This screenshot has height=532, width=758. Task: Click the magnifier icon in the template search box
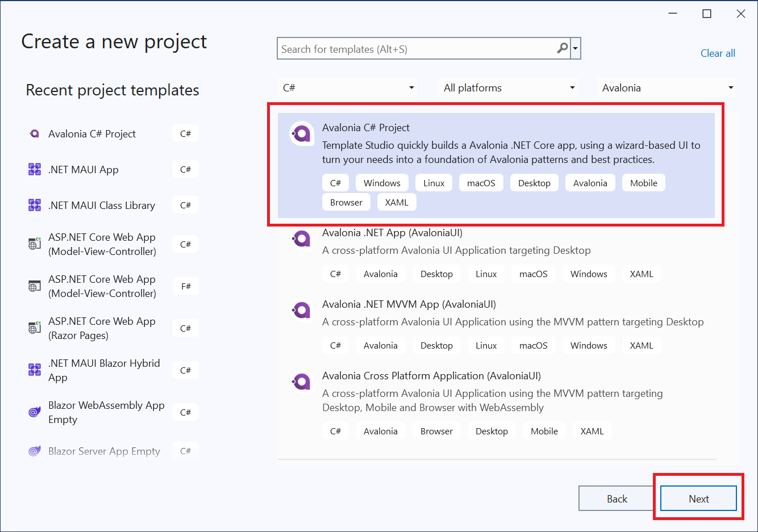pyautogui.click(x=563, y=49)
